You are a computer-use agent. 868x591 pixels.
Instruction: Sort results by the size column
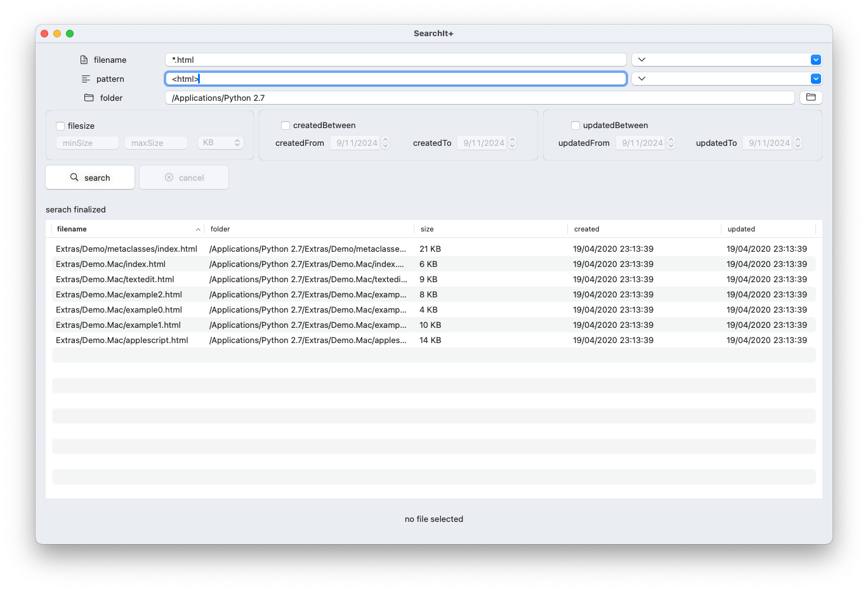[x=428, y=228]
